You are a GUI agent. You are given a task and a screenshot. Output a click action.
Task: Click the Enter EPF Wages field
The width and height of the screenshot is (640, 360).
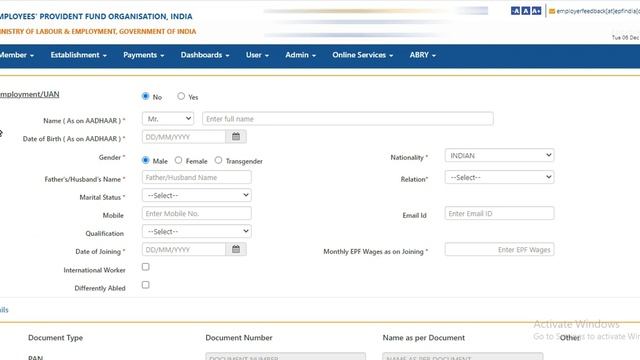tap(500, 249)
